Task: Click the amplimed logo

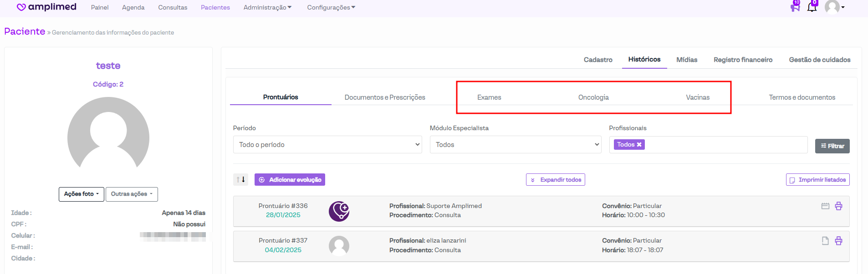Action: point(46,7)
